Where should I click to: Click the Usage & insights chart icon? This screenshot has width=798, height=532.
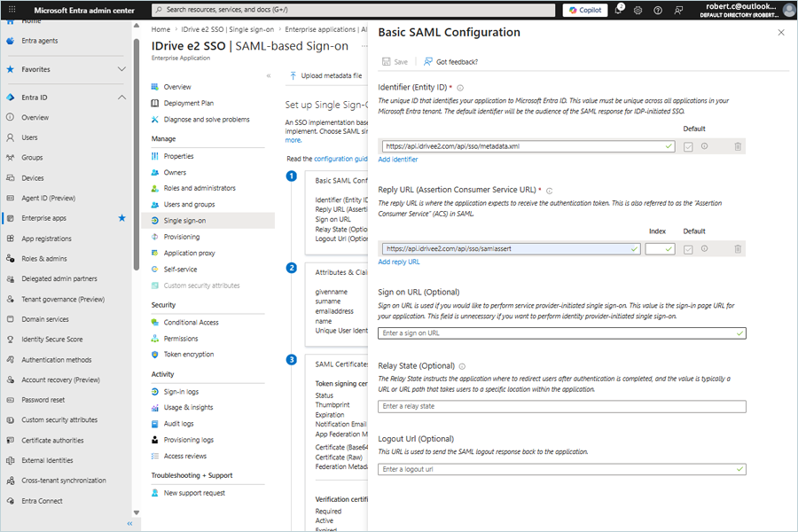[x=154, y=408]
